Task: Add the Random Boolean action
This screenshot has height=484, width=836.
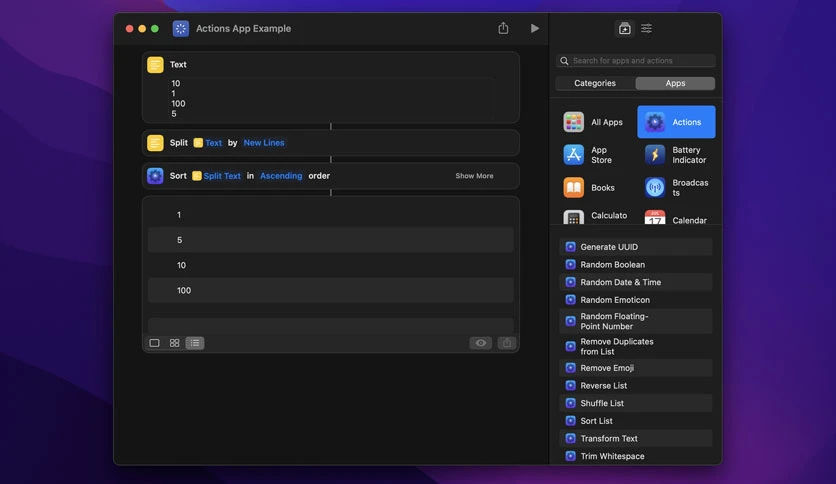Action: (x=636, y=264)
